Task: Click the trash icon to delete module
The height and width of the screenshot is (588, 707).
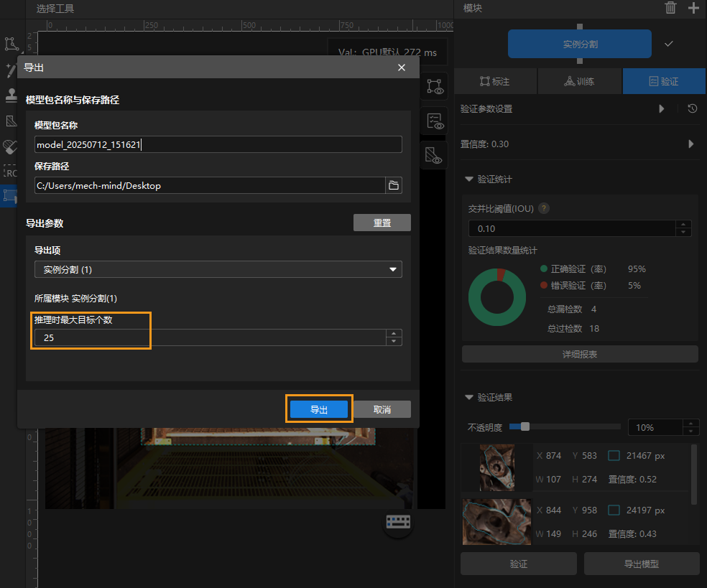Action: pyautogui.click(x=670, y=8)
